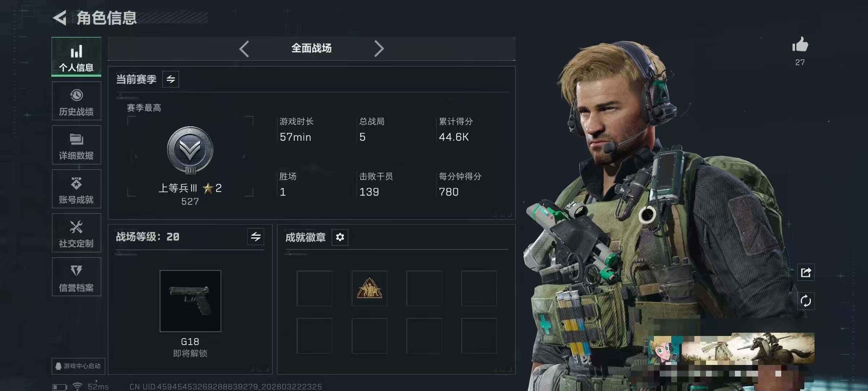The height and width of the screenshot is (391, 868).
Task: Select the equipped triangle achievement badge
Action: [369, 288]
